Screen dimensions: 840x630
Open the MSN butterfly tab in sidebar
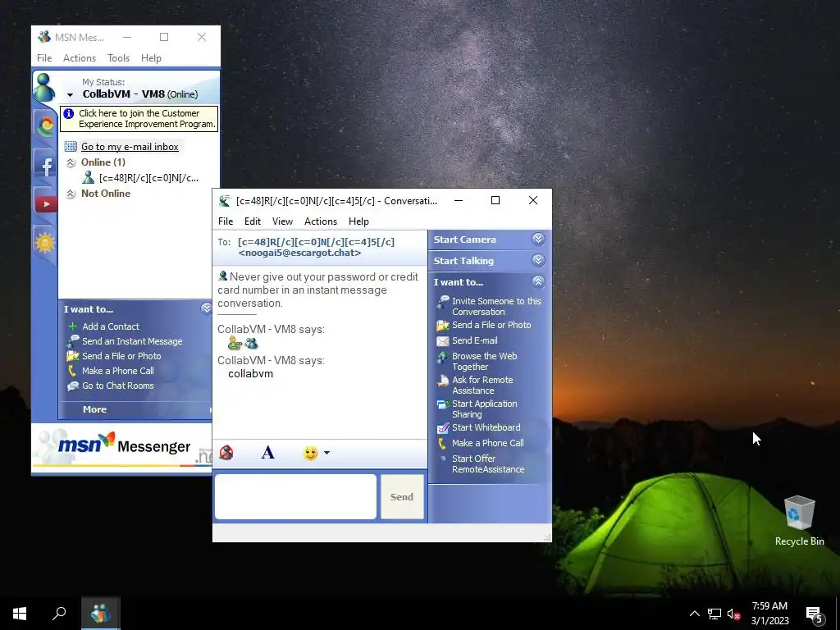(46, 126)
